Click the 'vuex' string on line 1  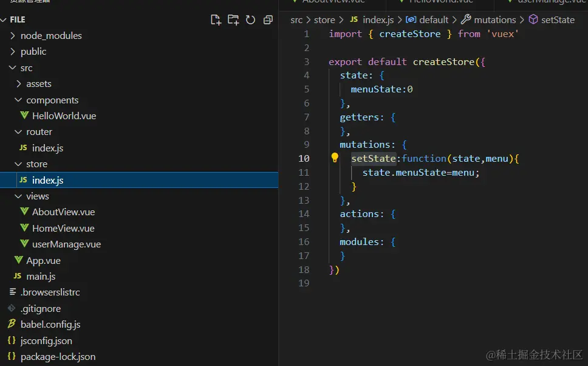click(x=502, y=34)
